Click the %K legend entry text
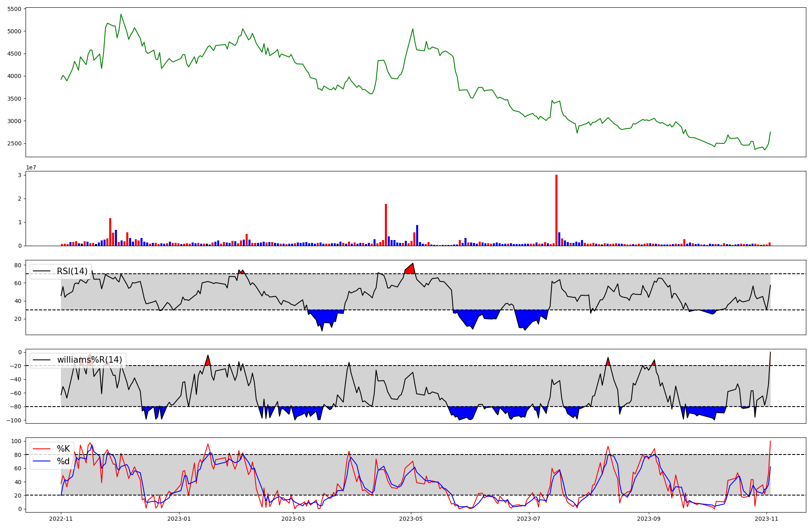The width and height of the screenshot is (812, 528). tap(63, 449)
